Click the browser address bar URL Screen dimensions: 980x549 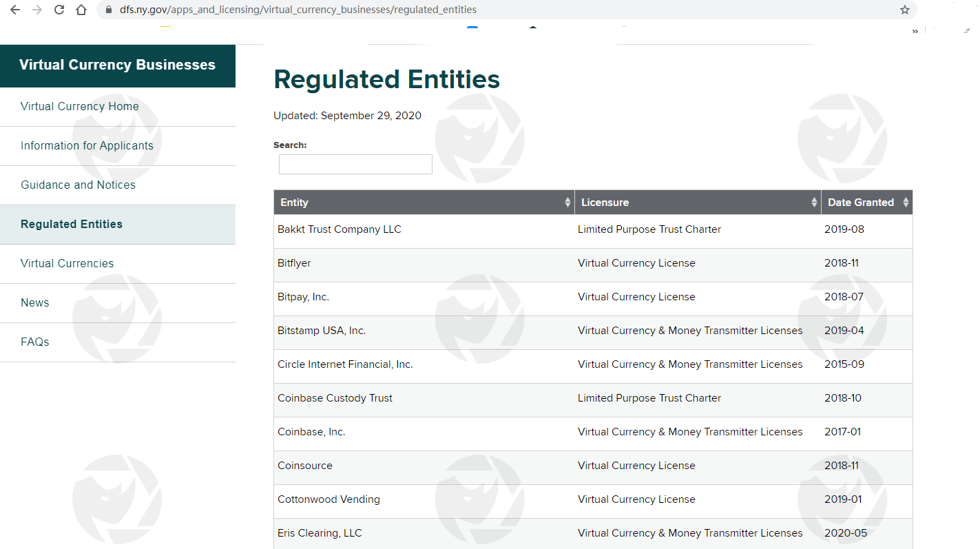(x=298, y=10)
